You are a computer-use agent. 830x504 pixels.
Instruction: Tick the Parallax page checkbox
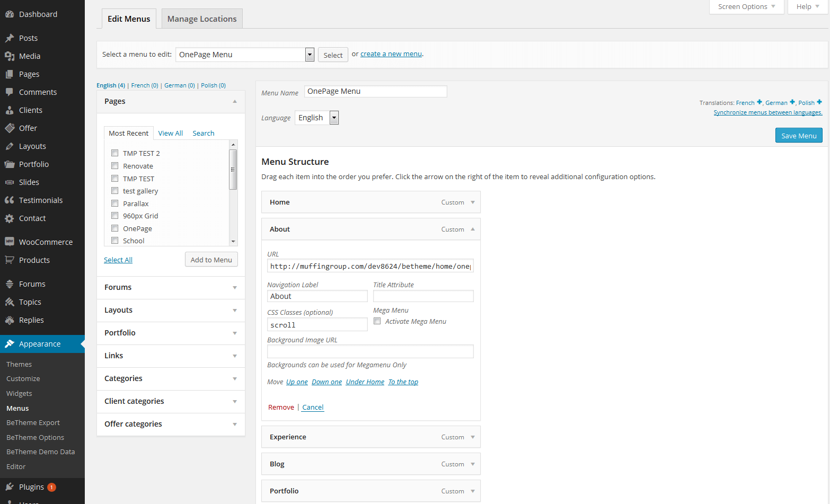point(114,204)
